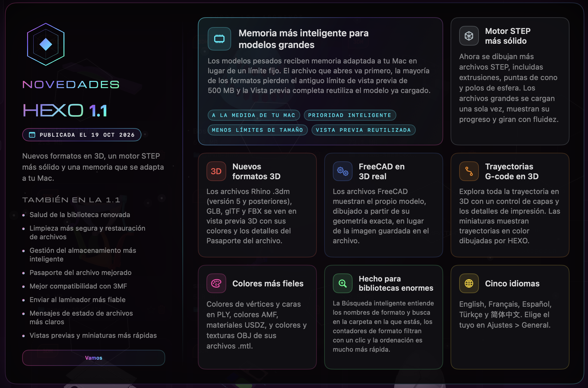This screenshot has height=388, width=588.
Task: Click the 'MENOS LÍMITES DE TAMAÑO' tag
Action: click(258, 130)
